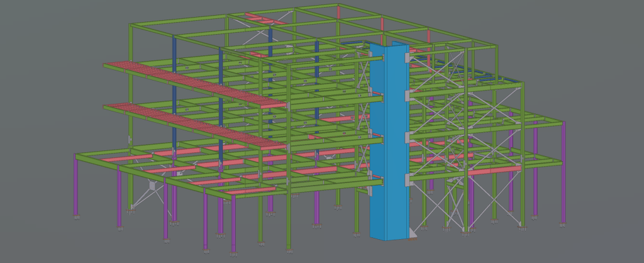Image resolution: width=644 pixels, height=263 pixels.
Task: Pick the small red panel on the roof frame
Action: 264,18
